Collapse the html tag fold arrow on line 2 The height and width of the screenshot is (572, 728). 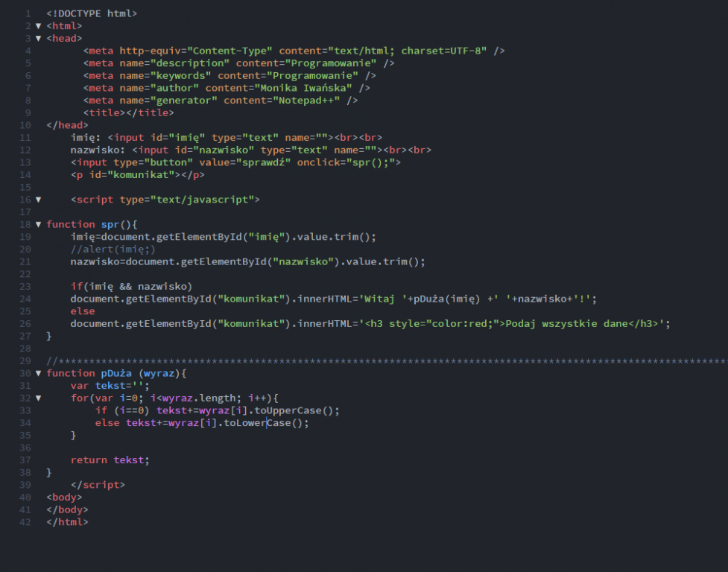(39, 26)
